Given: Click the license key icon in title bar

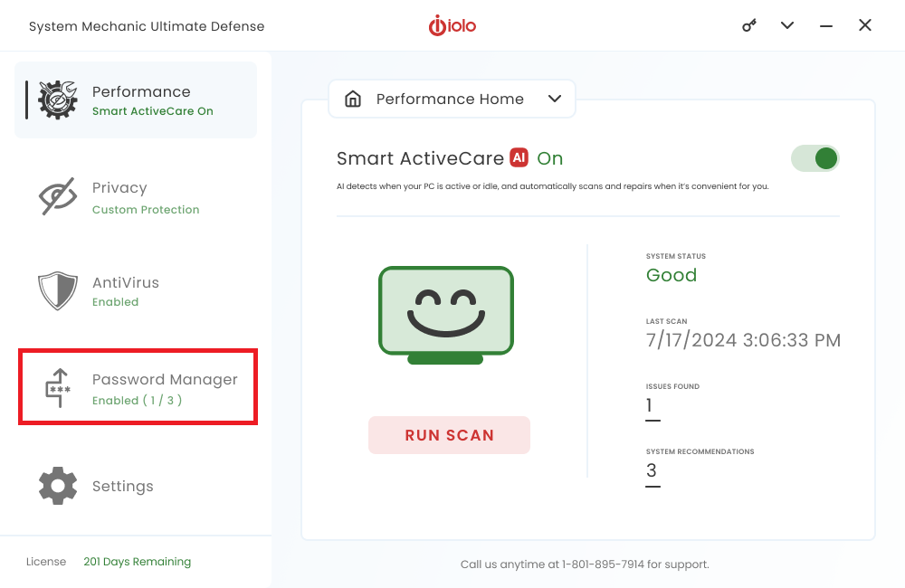Looking at the screenshot, I should [749, 25].
